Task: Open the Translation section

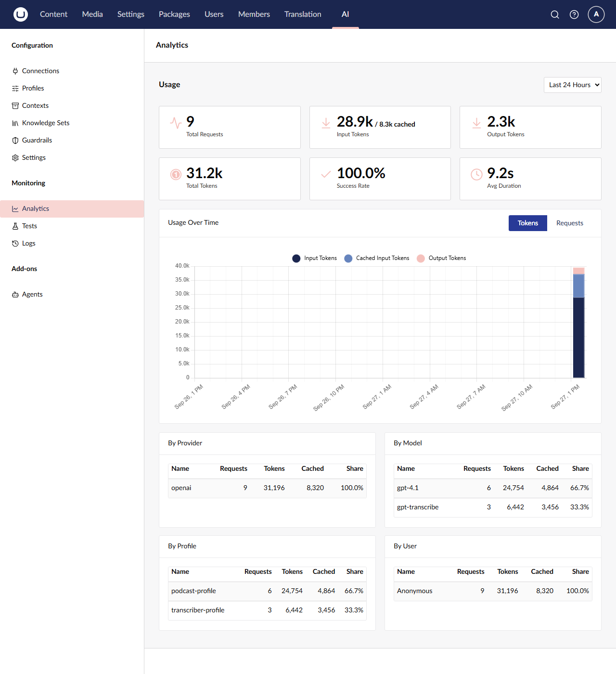Action: 303,14
